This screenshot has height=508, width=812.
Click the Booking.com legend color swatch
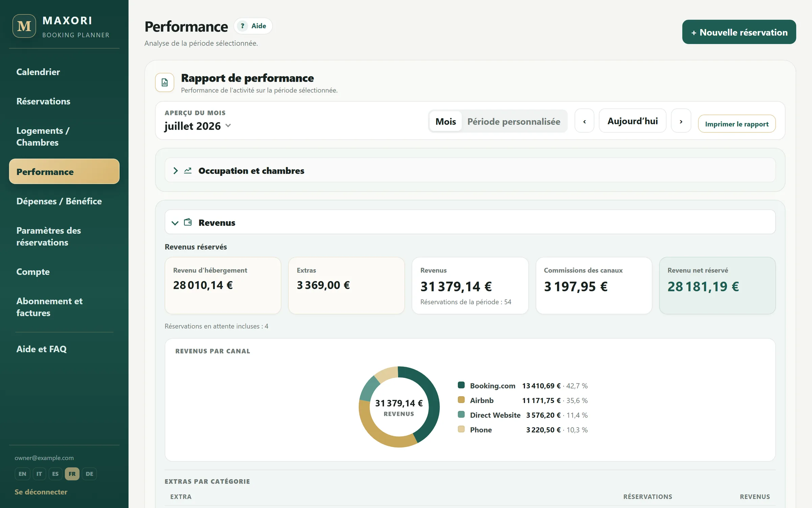point(461,385)
